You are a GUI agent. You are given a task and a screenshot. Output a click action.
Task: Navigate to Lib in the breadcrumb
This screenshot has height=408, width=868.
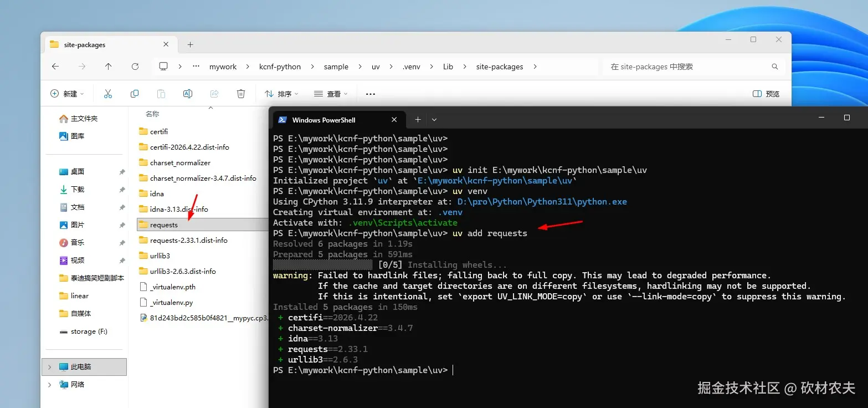click(x=448, y=67)
